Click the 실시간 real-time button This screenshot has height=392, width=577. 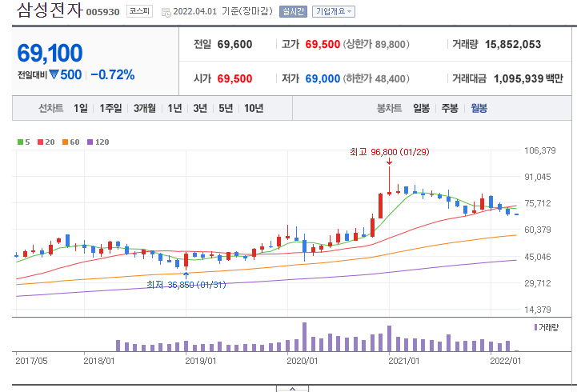pos(293,11)
